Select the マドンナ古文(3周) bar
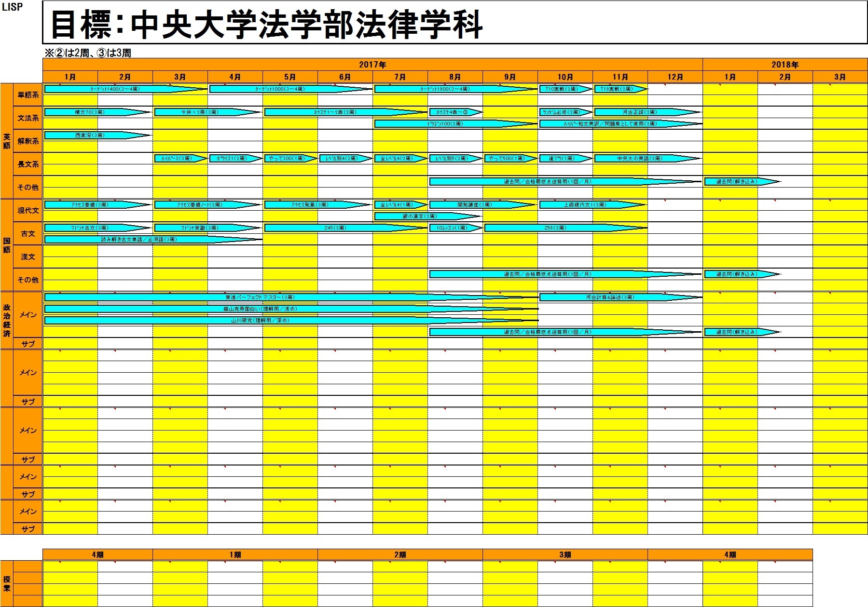The image size is (868, 607). 97,228
